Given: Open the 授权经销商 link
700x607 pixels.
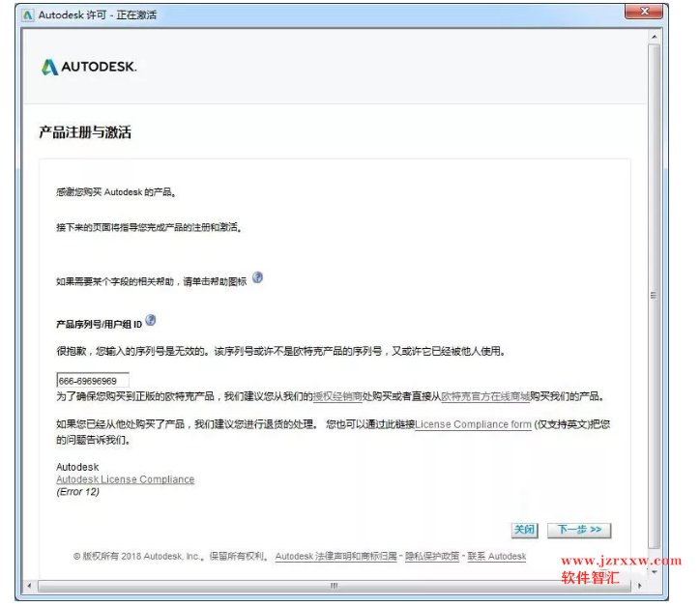Looking at the screenshot, I should [x=337, y=396].
